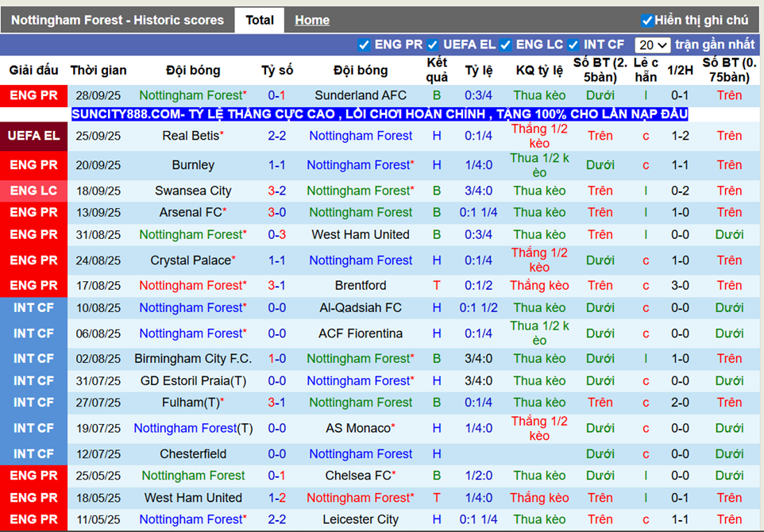Click ENG LC league label
The height and width of the screenshot is (532, 764).
[x=33, y=191]
